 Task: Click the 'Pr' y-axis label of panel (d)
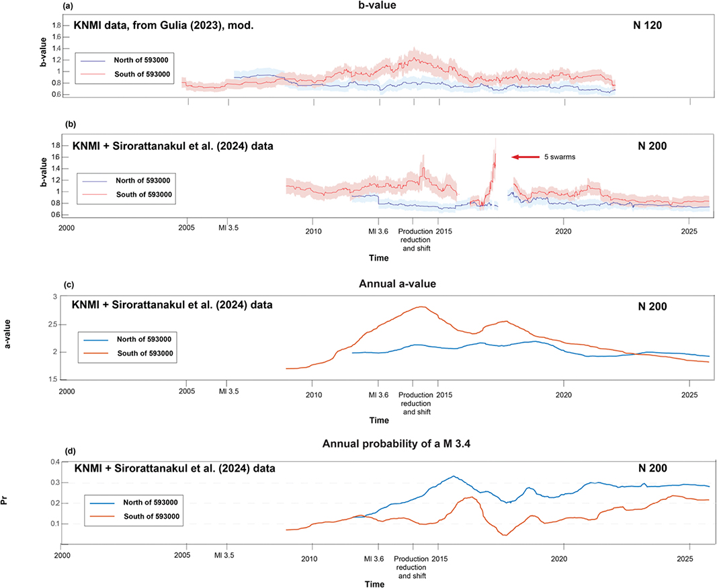click(x=5, y=501)
